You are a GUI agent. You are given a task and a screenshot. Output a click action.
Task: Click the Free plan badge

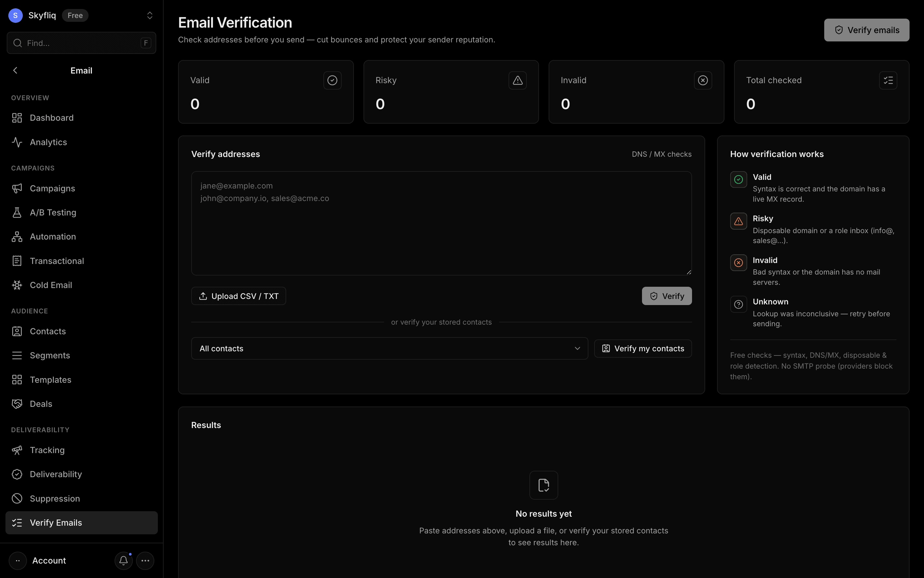click(x=75, y=15)
